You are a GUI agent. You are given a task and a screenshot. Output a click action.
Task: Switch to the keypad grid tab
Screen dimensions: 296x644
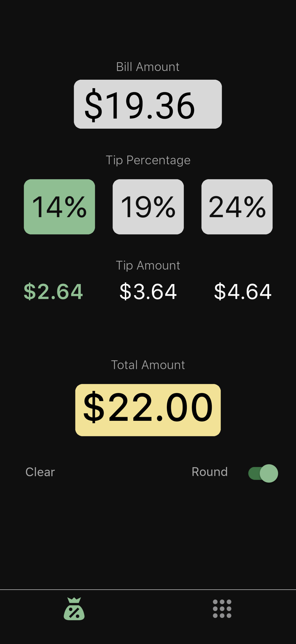(222, 609)
